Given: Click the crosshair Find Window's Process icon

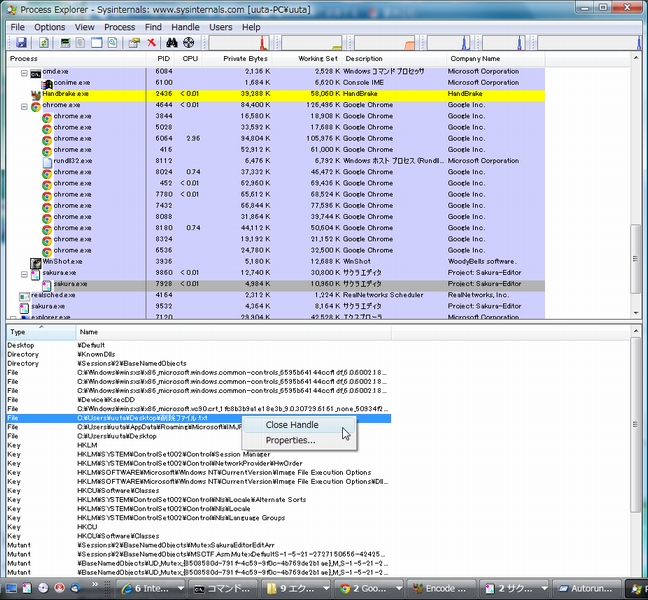Looking at the screenshot, I should point(188,43).
